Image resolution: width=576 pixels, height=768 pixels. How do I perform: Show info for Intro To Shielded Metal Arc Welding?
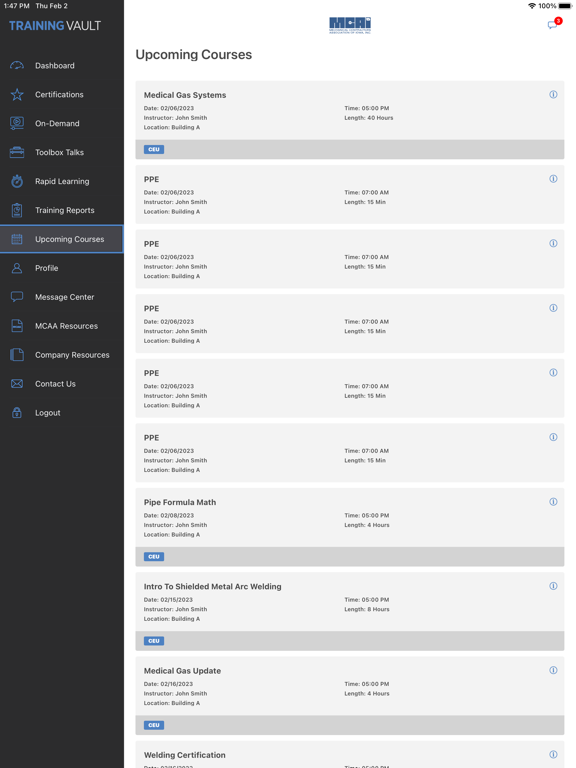click(x=553, y=586)
